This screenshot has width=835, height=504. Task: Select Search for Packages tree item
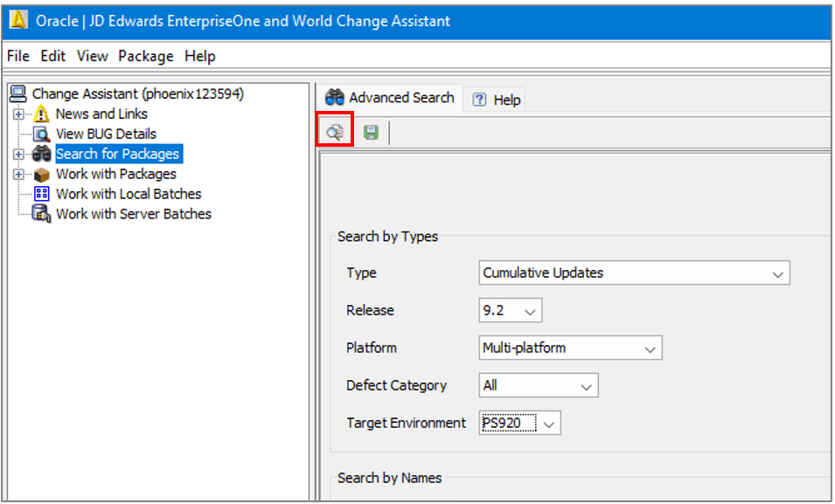118,154
